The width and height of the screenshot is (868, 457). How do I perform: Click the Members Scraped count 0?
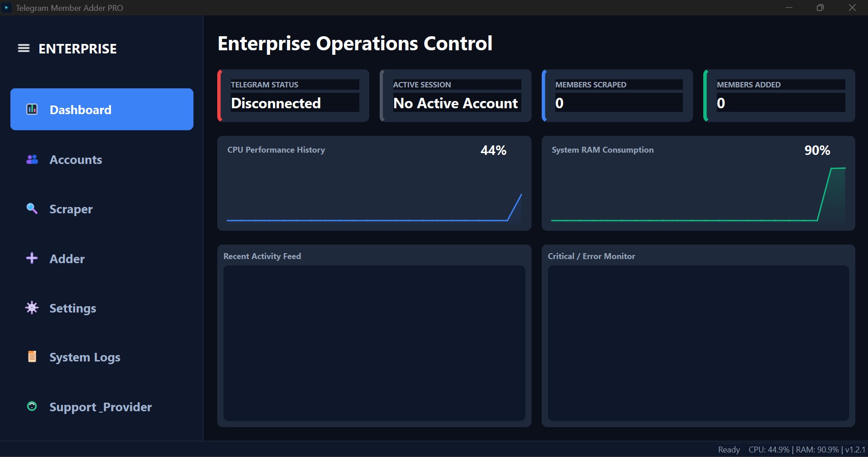tap(559, 103)
